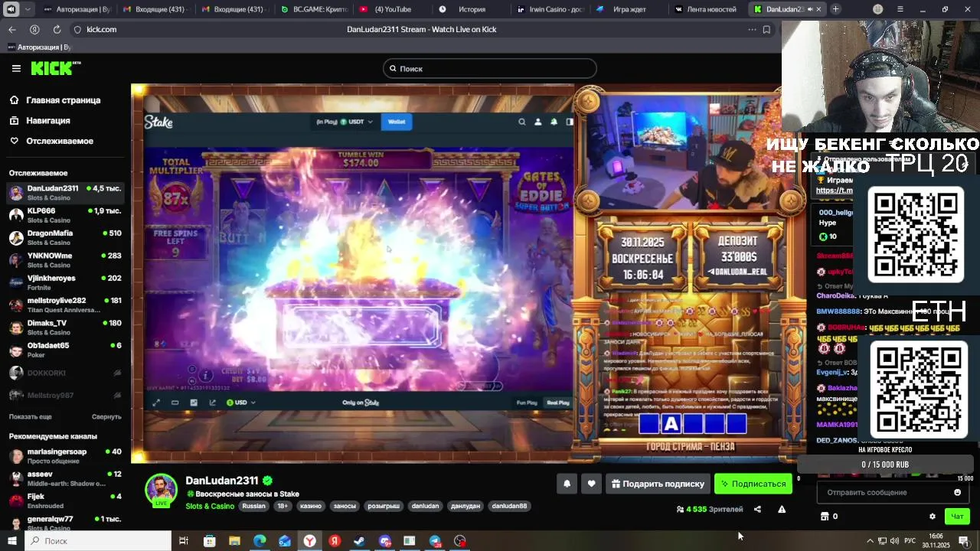Screen dimensions: 980x551
Task: Click browser back arrow
Action: (x=12, y=29)
